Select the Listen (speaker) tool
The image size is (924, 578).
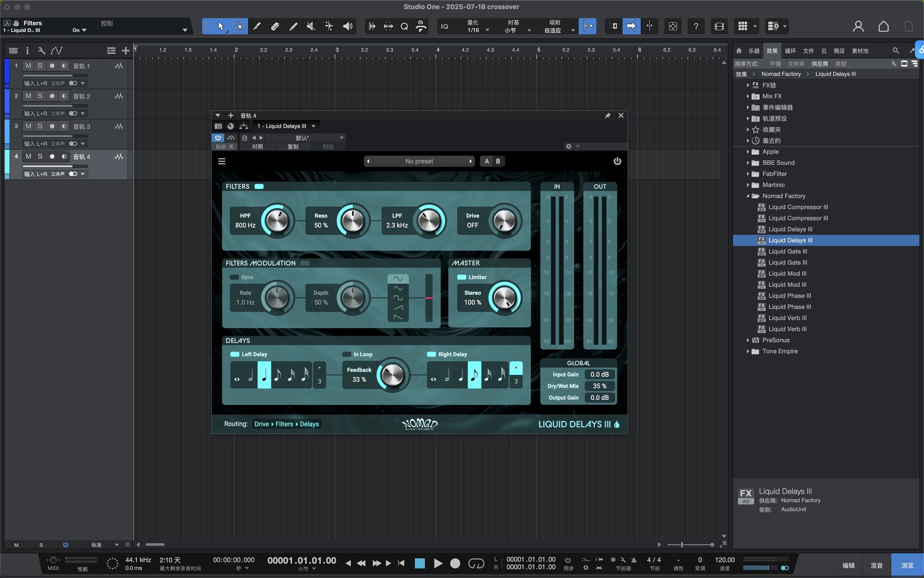coord(347,26)
